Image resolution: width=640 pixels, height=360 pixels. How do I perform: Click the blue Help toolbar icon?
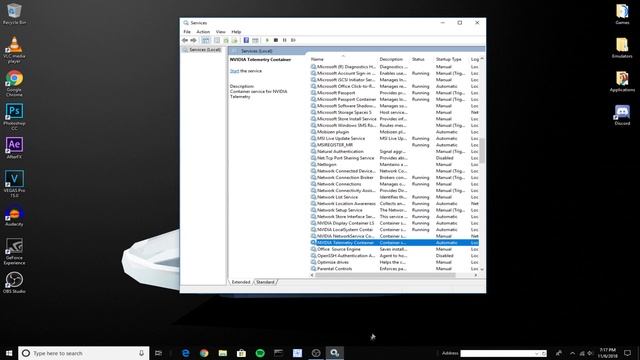(x=246, y=40)
